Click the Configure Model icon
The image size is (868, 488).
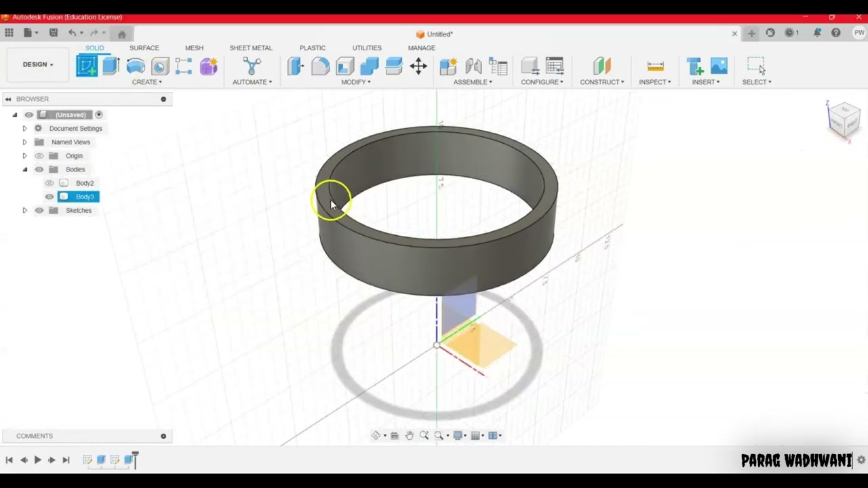click(x=530, y=66)
